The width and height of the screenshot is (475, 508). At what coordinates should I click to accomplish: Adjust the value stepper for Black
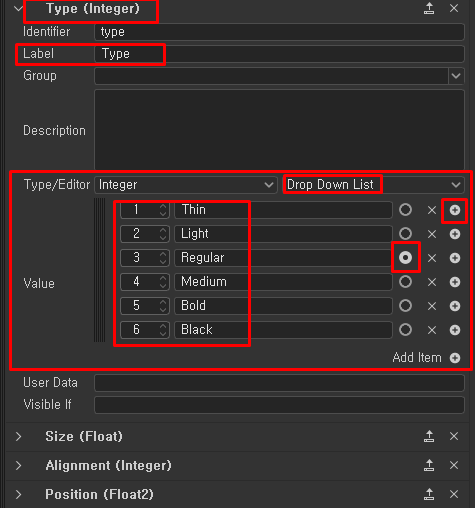(x=163, y=330)
